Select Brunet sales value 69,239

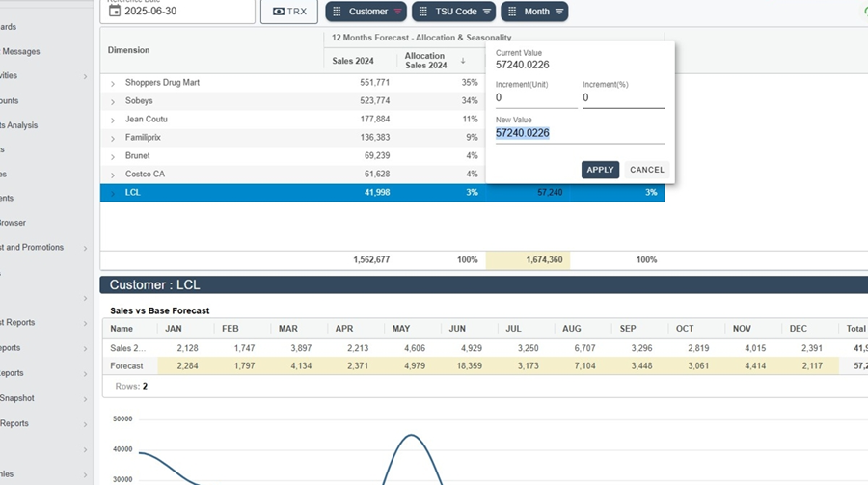pyautogui.click(x=377, y=155)
